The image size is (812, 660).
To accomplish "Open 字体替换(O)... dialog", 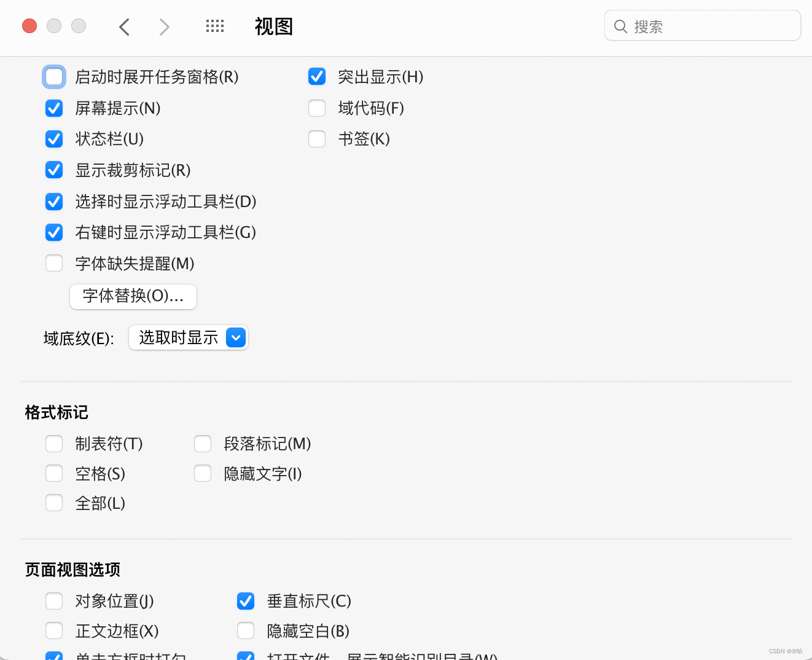I will point(133,296).
